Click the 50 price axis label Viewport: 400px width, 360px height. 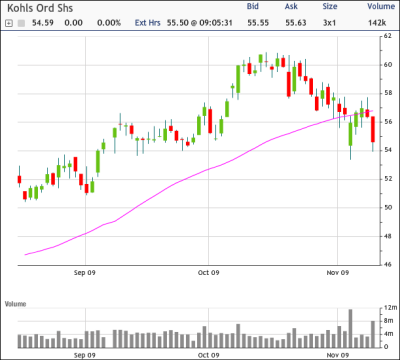click(388, 207)
